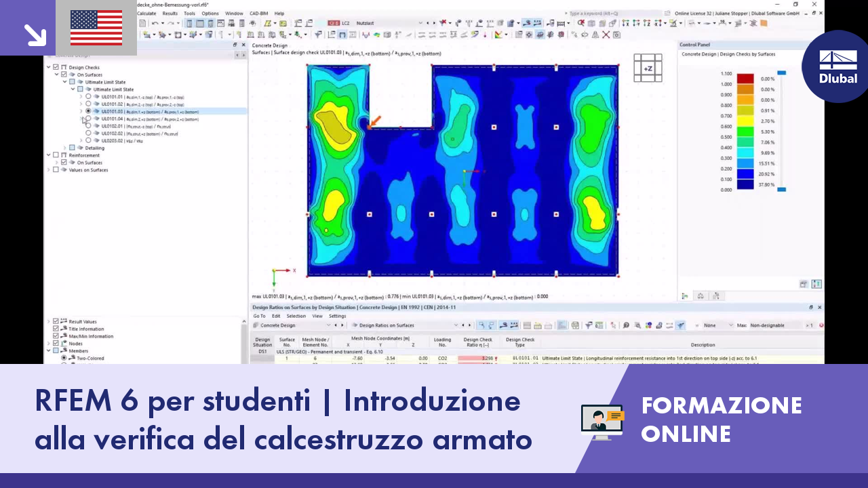Screen dimensions: 868x488
Task: Toggle the Design Checks checkbox
Action: pos(56,67)
